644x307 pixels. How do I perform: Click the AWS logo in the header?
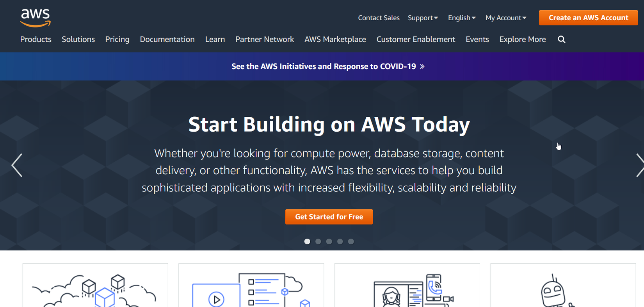coord(35,17)
